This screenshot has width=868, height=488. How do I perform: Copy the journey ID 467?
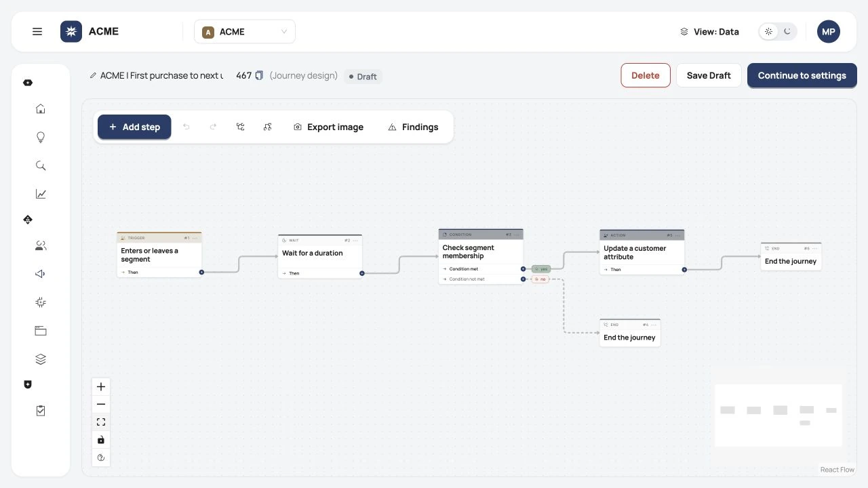259,76
